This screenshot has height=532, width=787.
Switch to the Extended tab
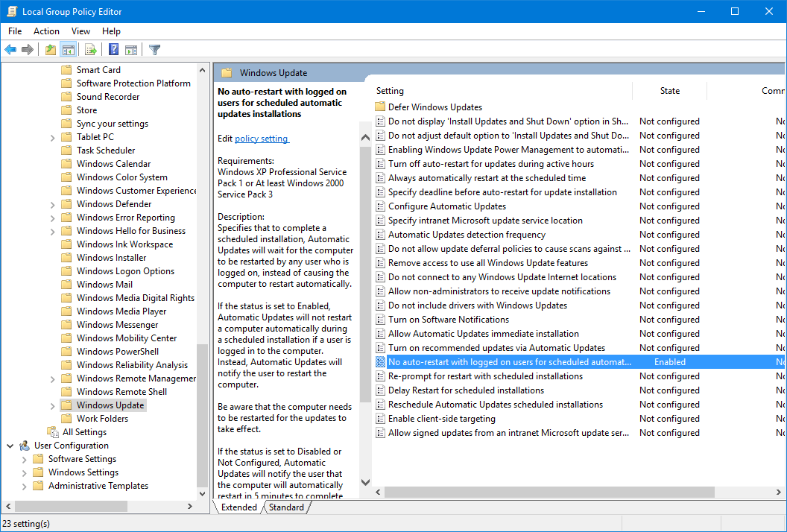tap(239, 507)
